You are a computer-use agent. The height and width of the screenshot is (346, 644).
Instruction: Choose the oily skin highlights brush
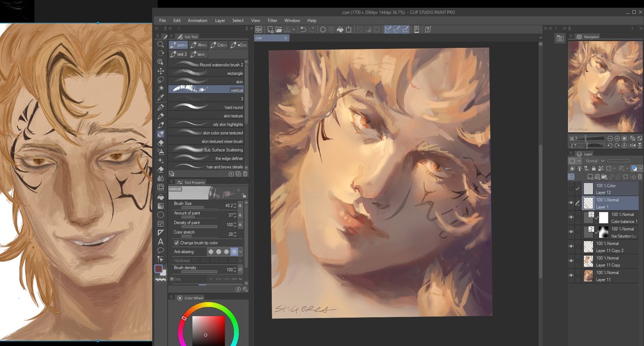pyautogui.click(x=206, y=124)
